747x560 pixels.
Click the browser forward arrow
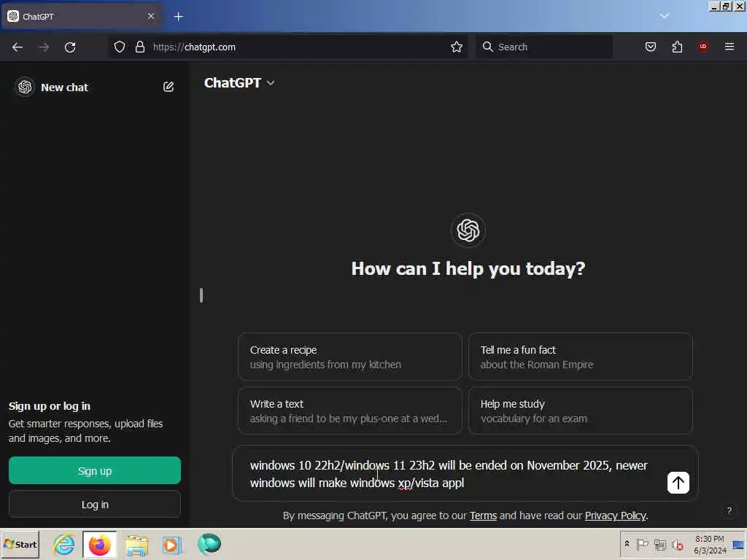coord(44,47)
